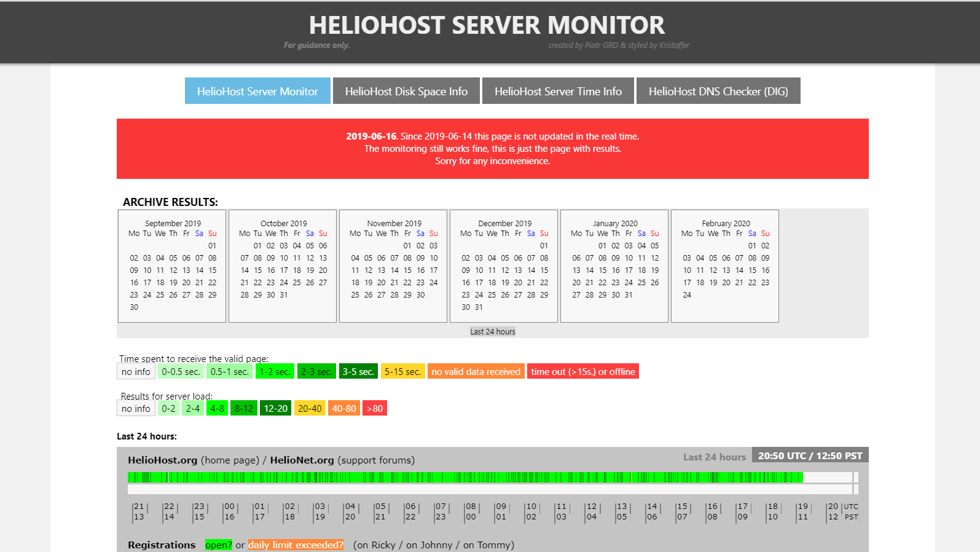Click the '5-15 sec.' yellow legend swatch

tap(402, 371)
